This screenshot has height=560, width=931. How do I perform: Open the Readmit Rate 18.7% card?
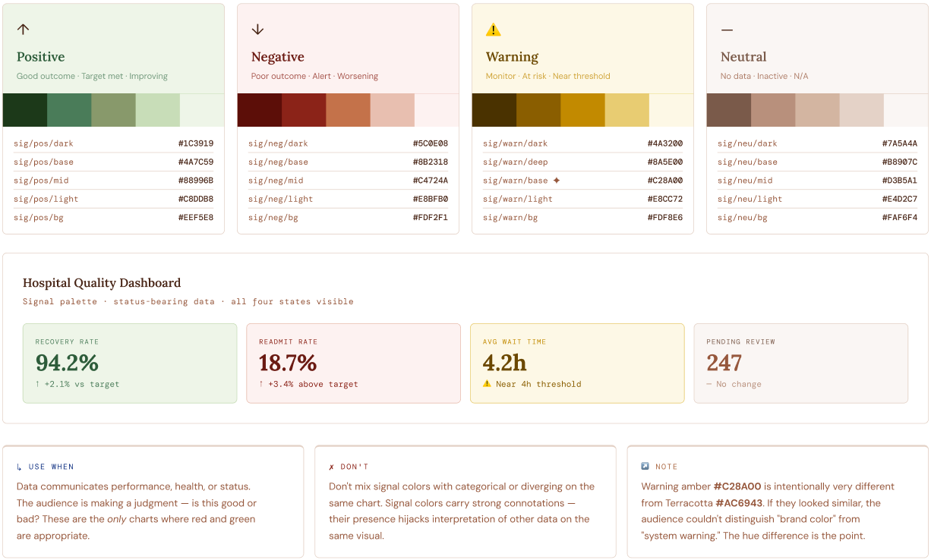353,363
